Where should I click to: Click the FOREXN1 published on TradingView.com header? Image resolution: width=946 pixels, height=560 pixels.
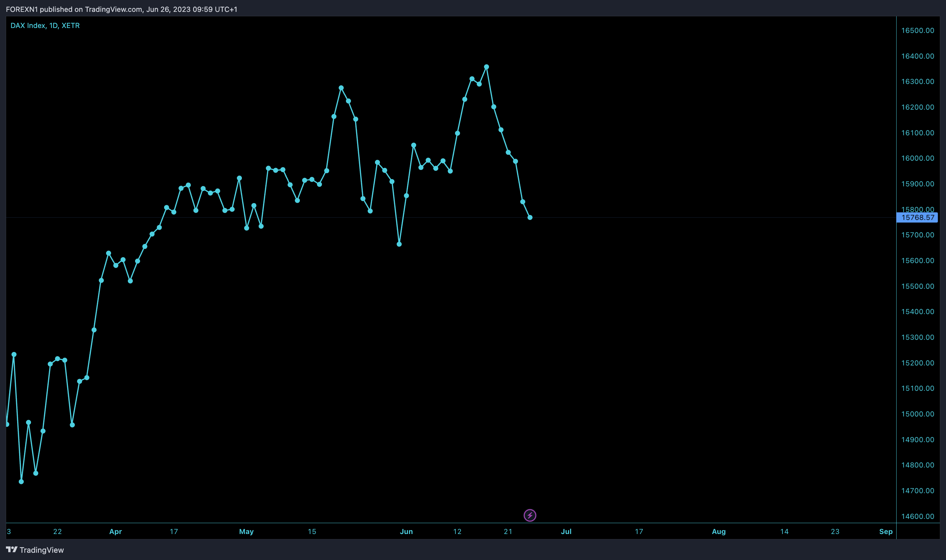tap(122, 9)
